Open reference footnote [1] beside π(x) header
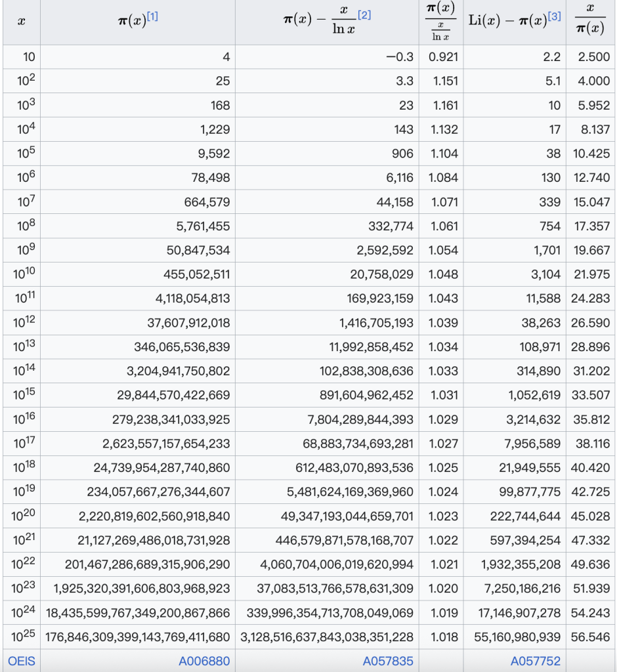The width and height of the screenshot is (617, 672). pyautogui.click(x=152, y=17)
